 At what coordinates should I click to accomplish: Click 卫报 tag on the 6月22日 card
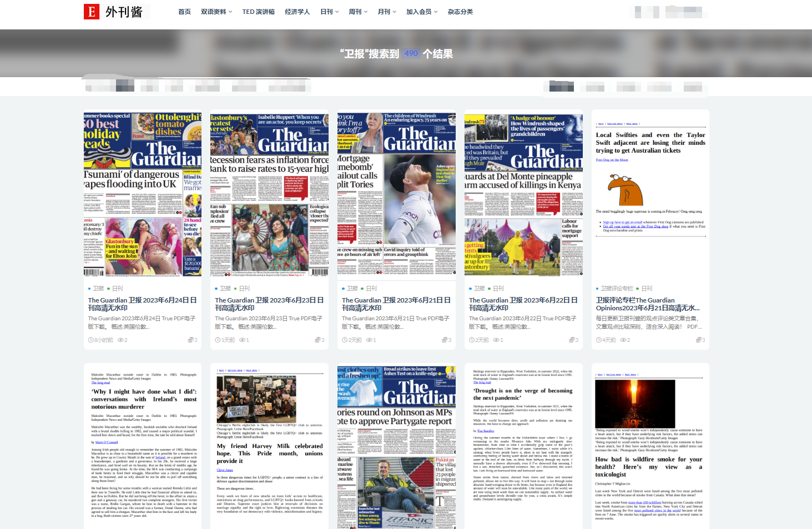pyautogui.click(x=480, y=289)
